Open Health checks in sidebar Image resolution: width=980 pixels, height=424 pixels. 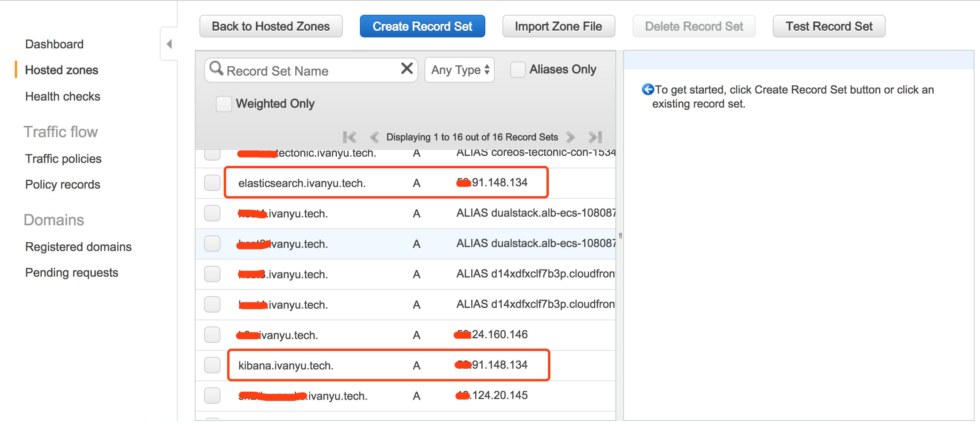63,96
